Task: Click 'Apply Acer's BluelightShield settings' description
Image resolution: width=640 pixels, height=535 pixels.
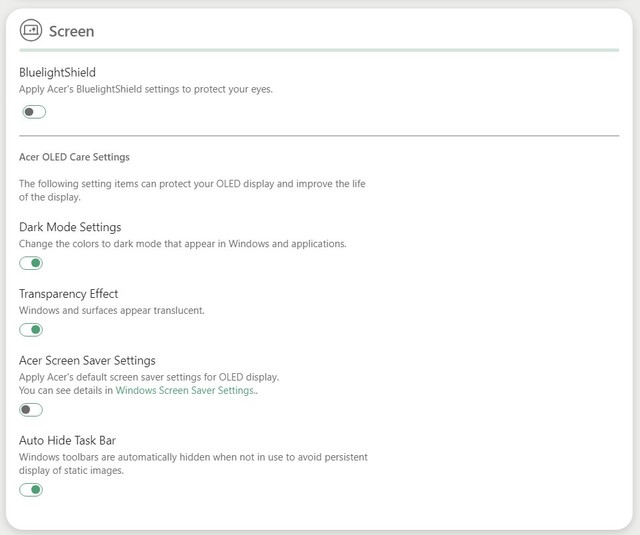Action: tap(146, 89)
